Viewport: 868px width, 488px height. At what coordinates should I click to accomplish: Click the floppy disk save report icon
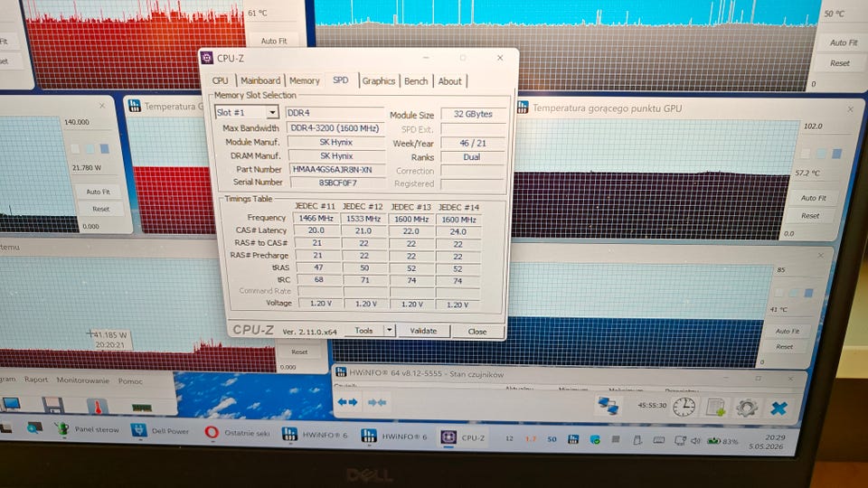(52, 406)
